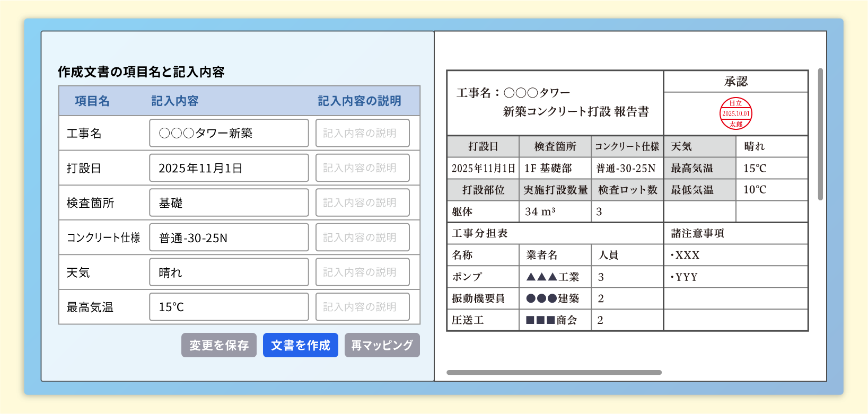Viewport: 868px width, 414px height.
Task: Click the description field in the 検査箇所 row
Action: [363, 202]
